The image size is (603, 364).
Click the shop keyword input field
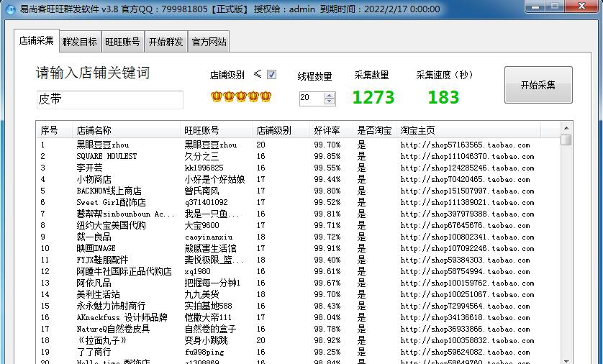click(x=109, y=99)
